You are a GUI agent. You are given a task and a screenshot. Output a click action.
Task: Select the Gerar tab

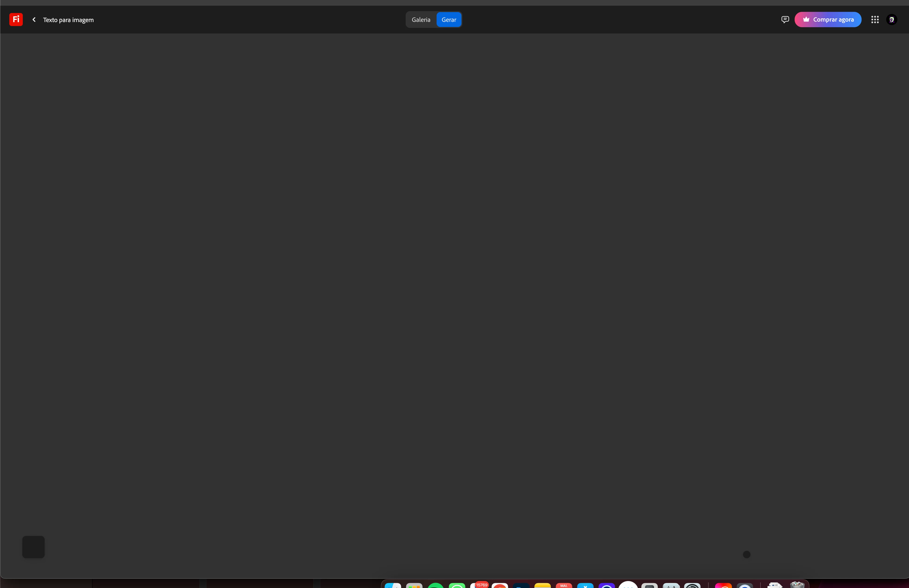tap(449, 20)
